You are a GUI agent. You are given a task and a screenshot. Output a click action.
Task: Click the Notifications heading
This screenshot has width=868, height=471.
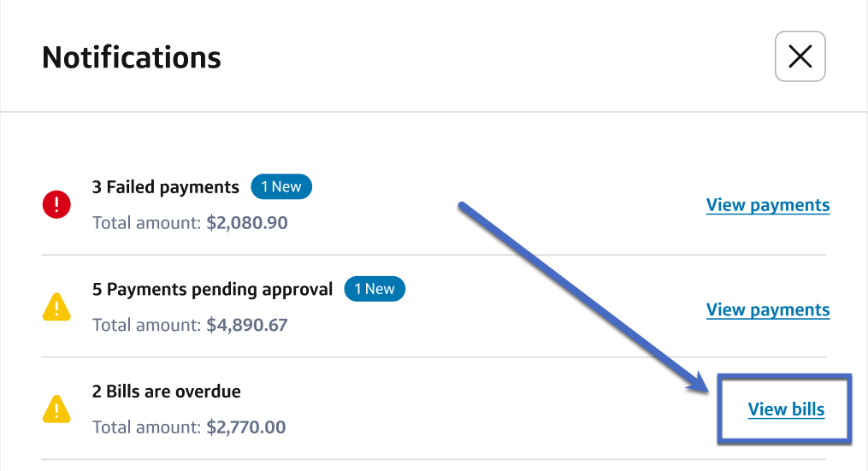pyautogui.click(x=132, y=57)
